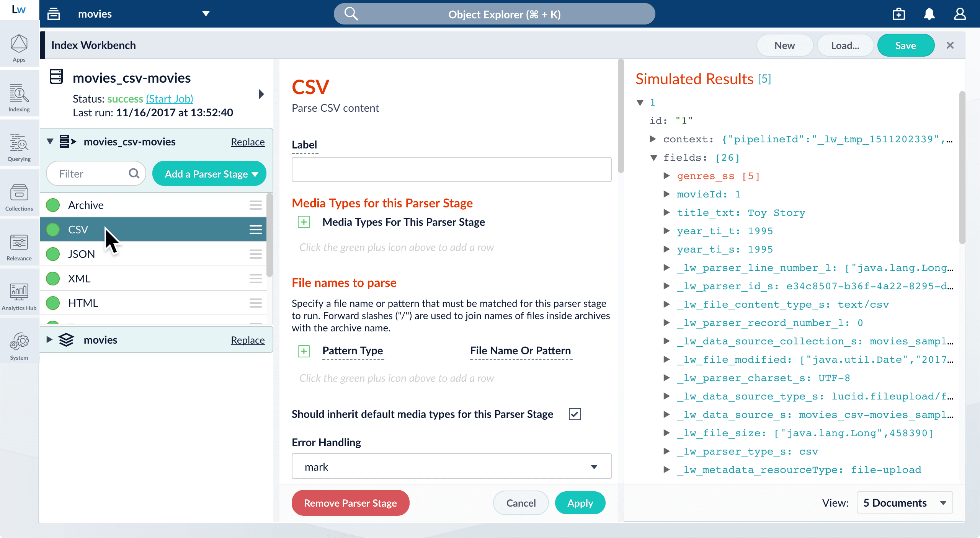Screen dimensions: 980x538
Task: Click into the Label input field
Action: (x=451, y=170)
